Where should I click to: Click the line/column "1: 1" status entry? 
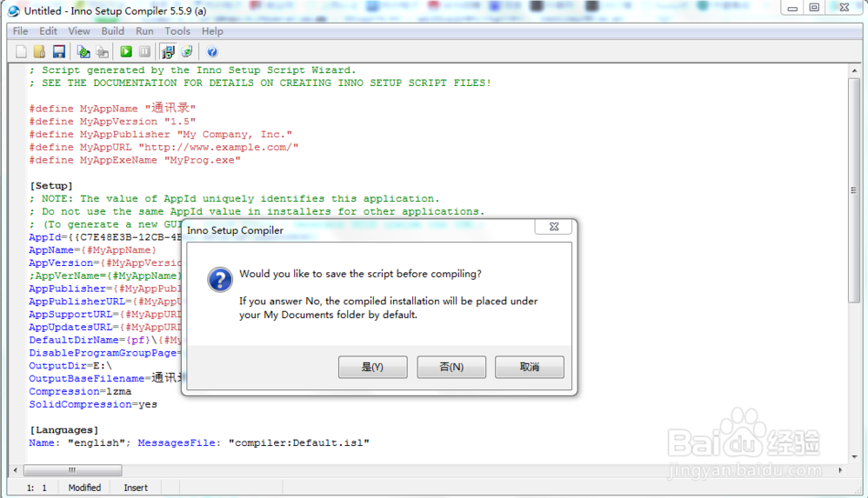click(37, 488)
